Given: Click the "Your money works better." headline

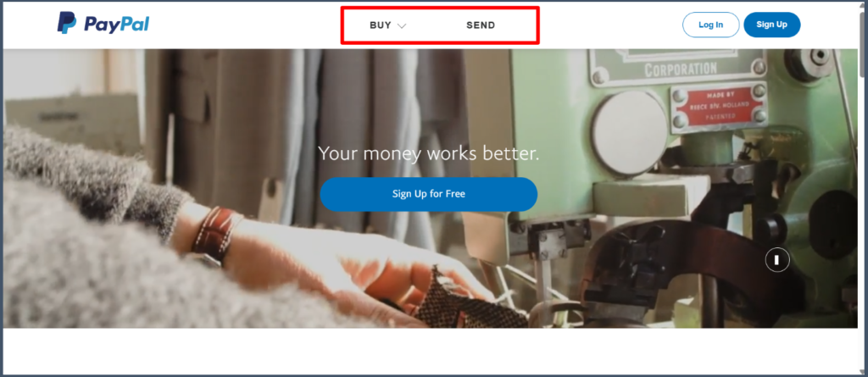Looking at the screenshot, I should click(x=428, y=153).
